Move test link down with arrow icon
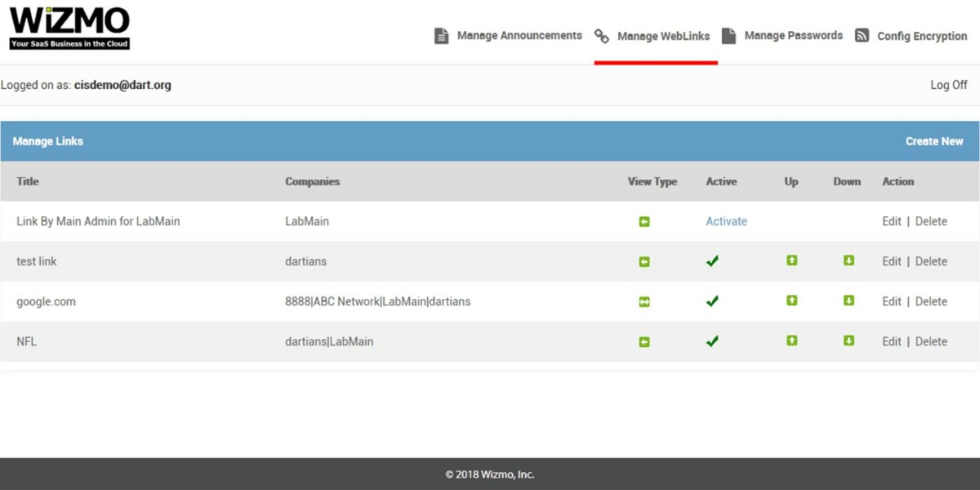 [849, 261]
